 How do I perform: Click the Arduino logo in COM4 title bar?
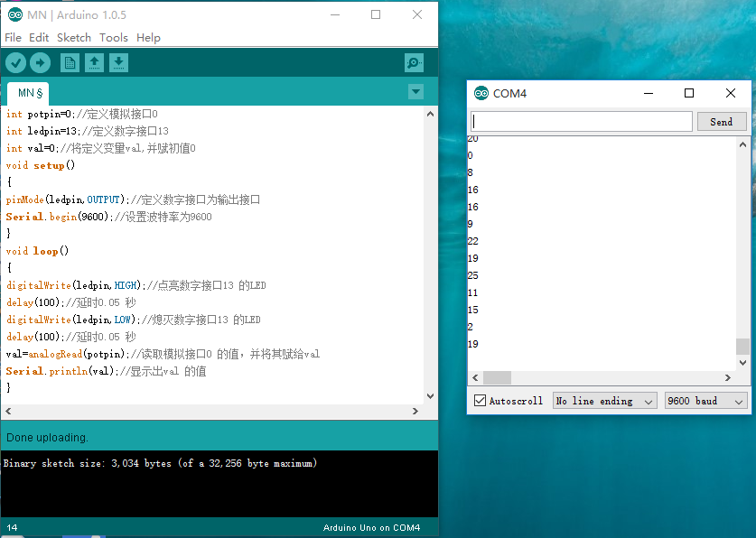click(x=481, y=93)
